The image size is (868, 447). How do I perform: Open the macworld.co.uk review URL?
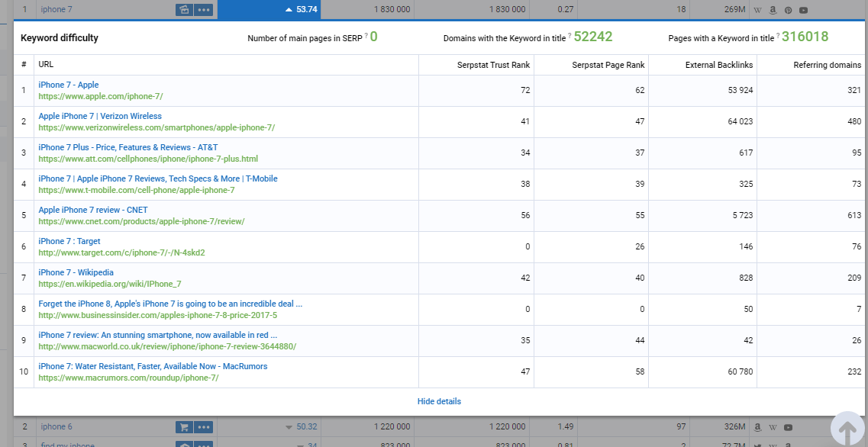(167, 346)
